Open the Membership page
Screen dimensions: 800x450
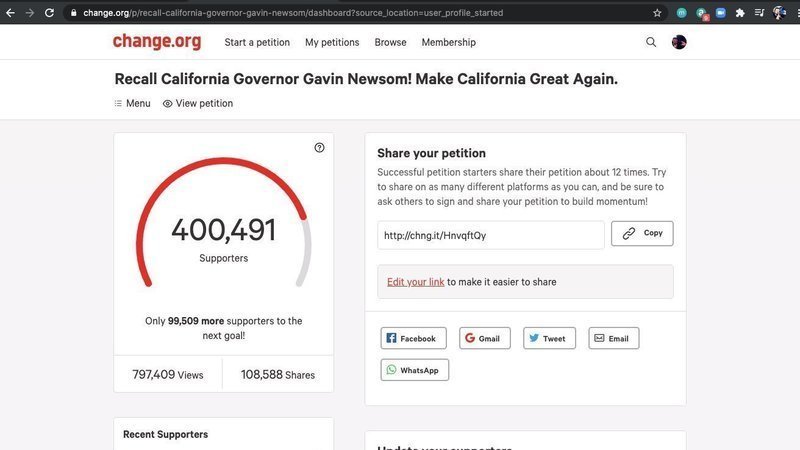coord(448,42)
